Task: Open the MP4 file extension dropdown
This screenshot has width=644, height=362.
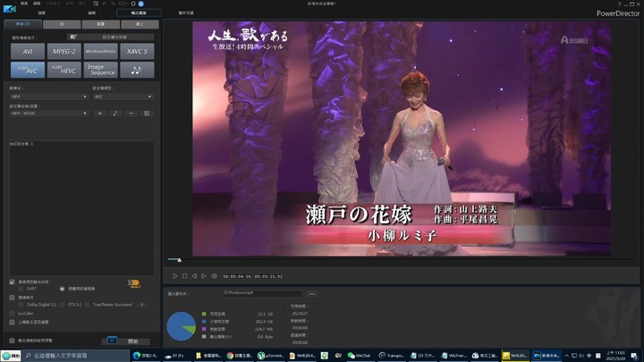Action: tap(49, 97)
